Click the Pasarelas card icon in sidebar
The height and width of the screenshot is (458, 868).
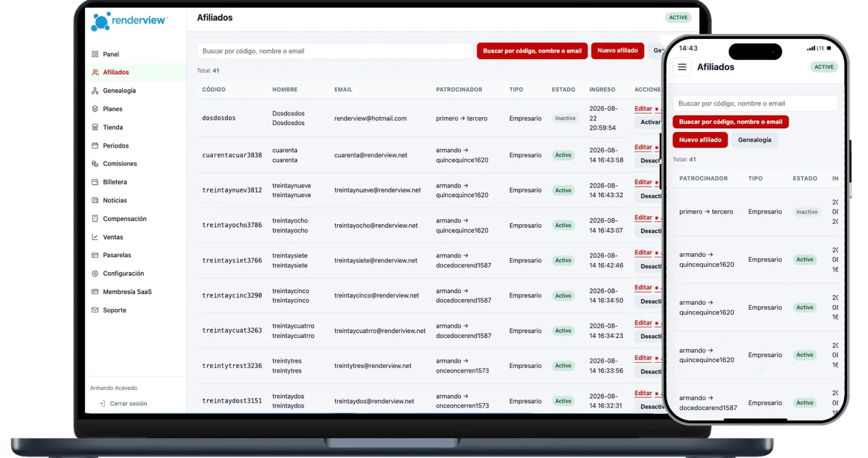pos(95,255)
